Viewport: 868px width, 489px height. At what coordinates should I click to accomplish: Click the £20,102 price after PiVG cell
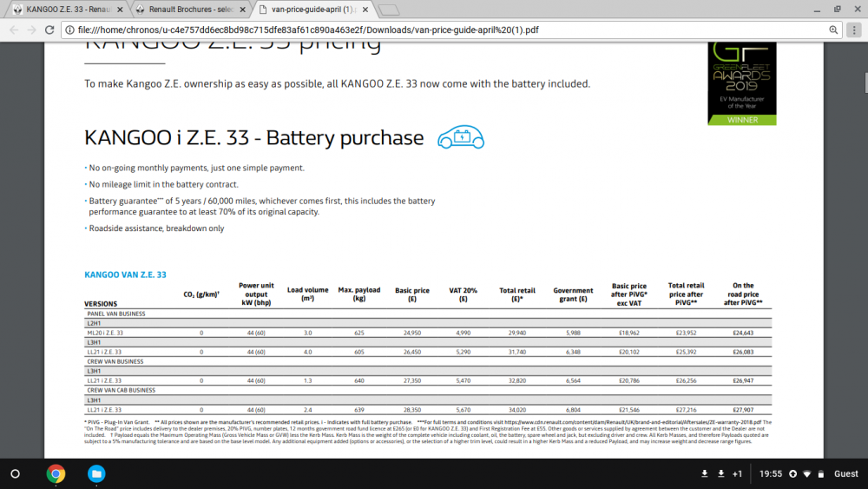pyautogui.click(x=628, y=353)
